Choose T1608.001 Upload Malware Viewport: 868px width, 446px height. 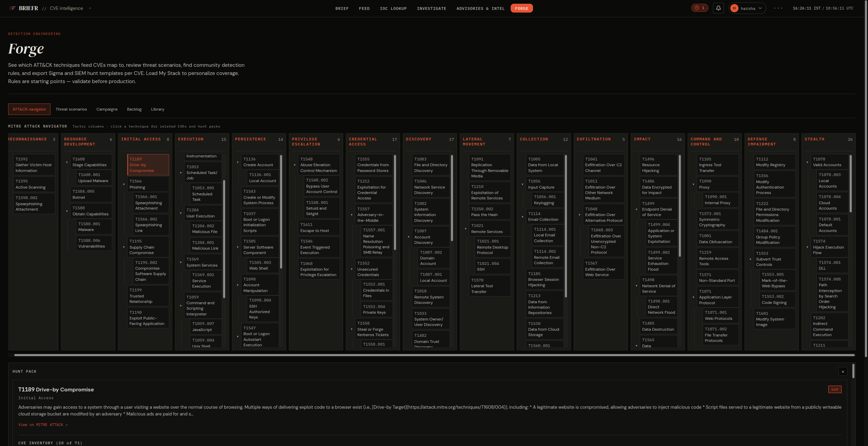pos(94,178)
